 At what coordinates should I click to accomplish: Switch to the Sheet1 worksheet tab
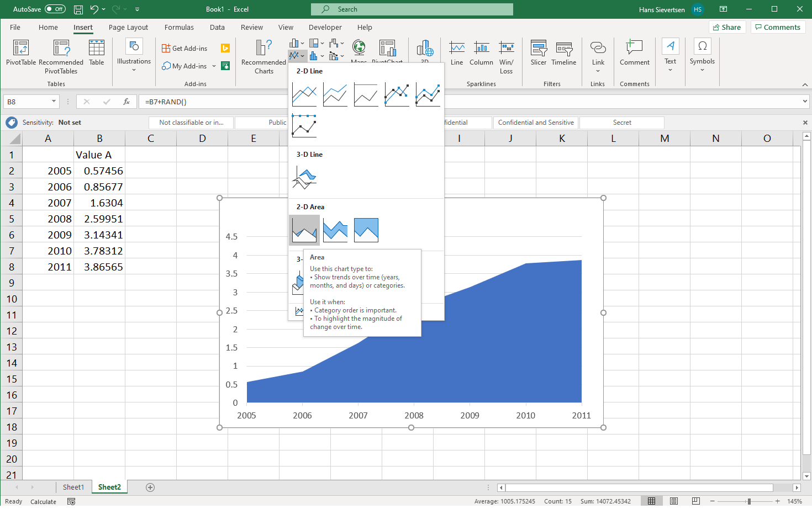73,487
